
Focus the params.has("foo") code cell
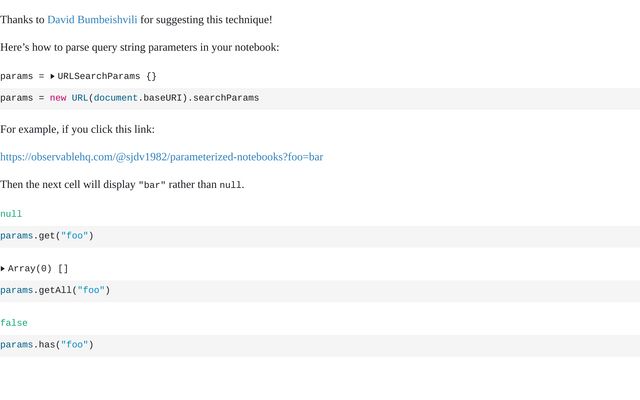pyautogui.click(x=300, y=345)
